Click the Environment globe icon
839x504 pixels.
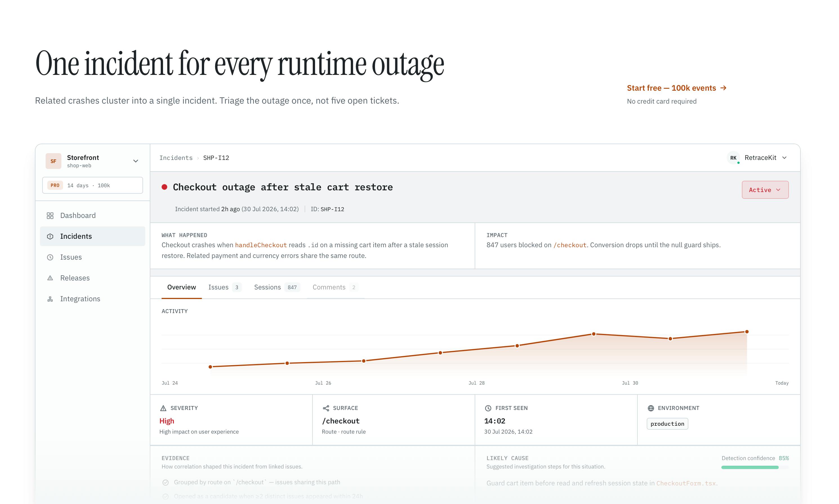(x=651, y=408)
